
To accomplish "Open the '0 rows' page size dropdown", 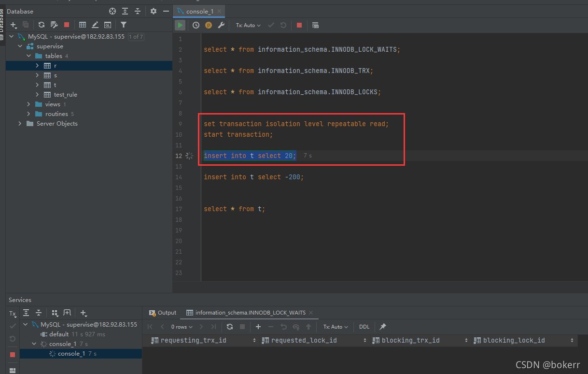I will click(x=182, y=327).
